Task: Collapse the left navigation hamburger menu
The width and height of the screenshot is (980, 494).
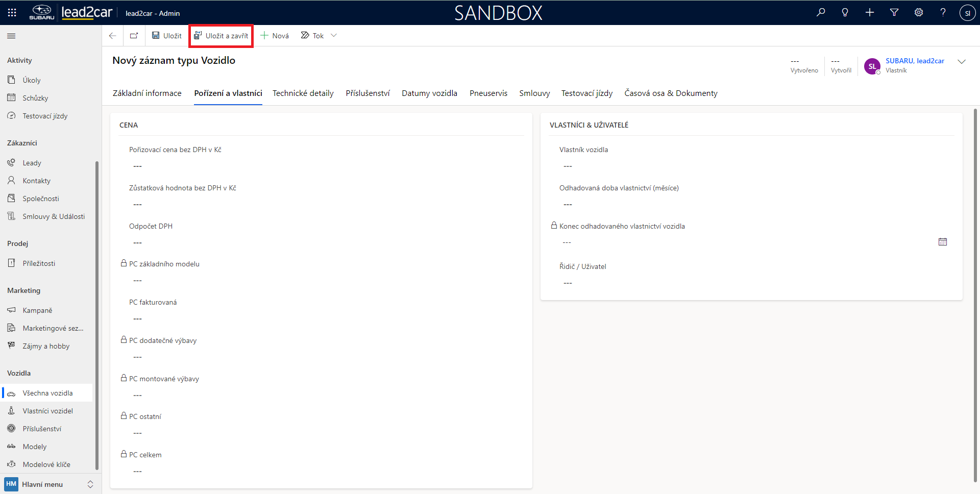Action: pyautogui.click(x=11, y=36)
